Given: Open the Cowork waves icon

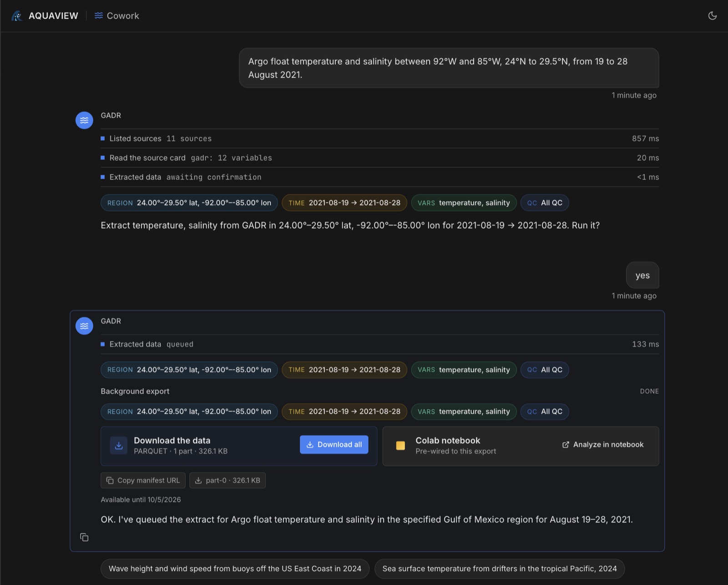Looking at the screenshot, I should (x=99, y=15).
